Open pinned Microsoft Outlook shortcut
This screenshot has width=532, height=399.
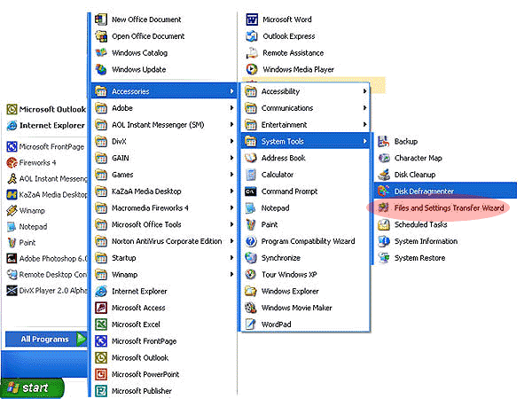pyautogui.click(x=46, y=109)
